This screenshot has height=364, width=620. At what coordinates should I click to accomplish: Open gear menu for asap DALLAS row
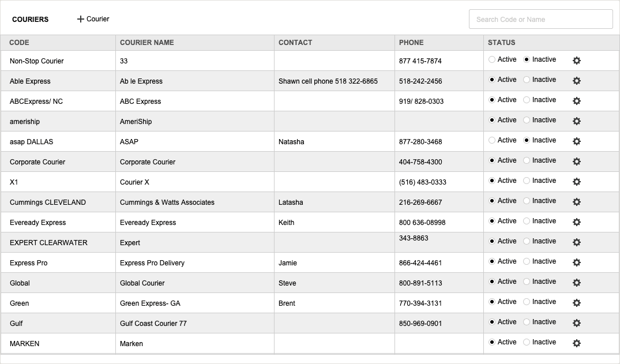pyautogui.click(x=576, y=141)
